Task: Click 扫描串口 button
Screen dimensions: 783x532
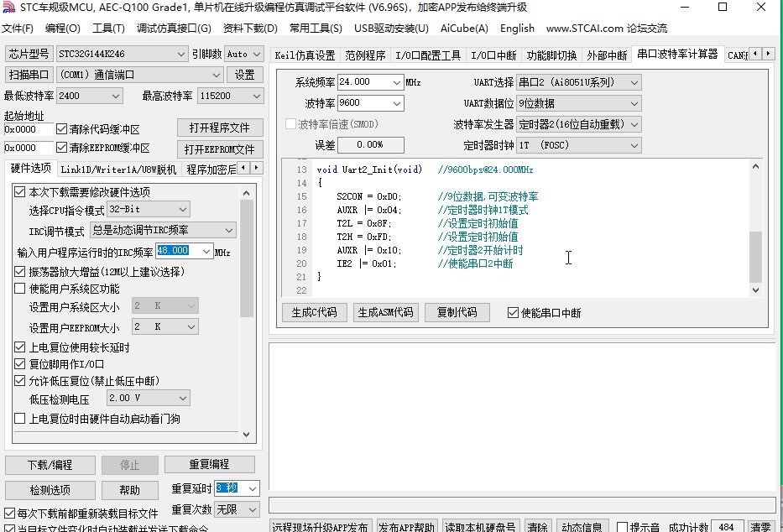Action: [x=29, y=75]
